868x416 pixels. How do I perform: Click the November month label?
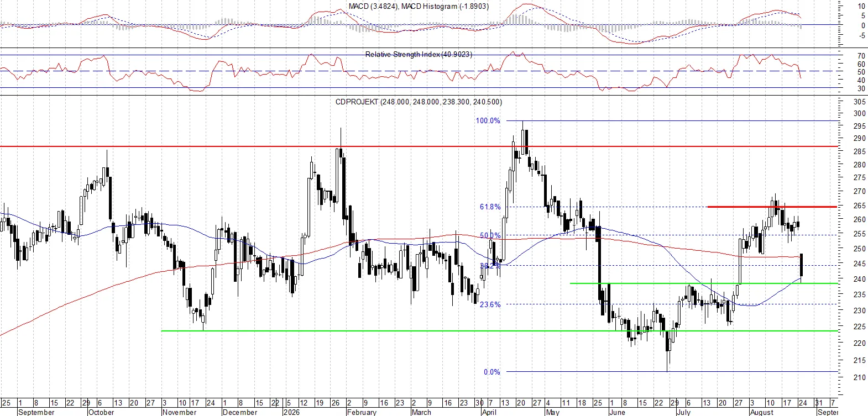coord(180,412)
